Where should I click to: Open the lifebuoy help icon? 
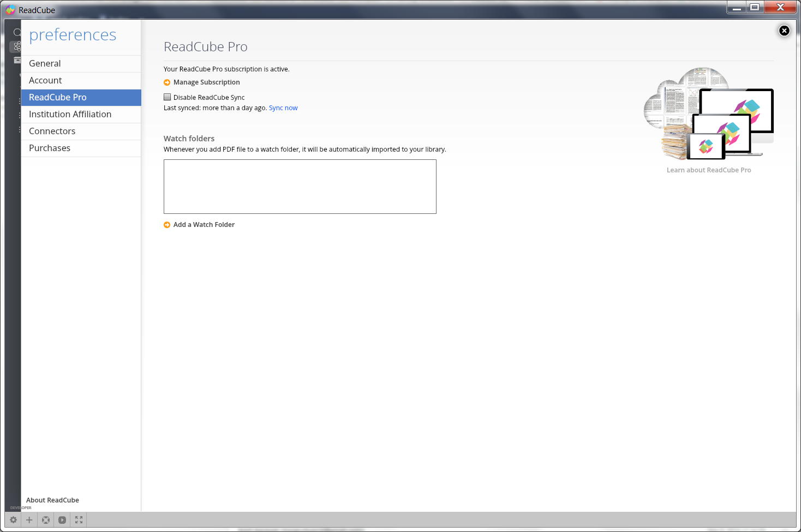[46, 520]
